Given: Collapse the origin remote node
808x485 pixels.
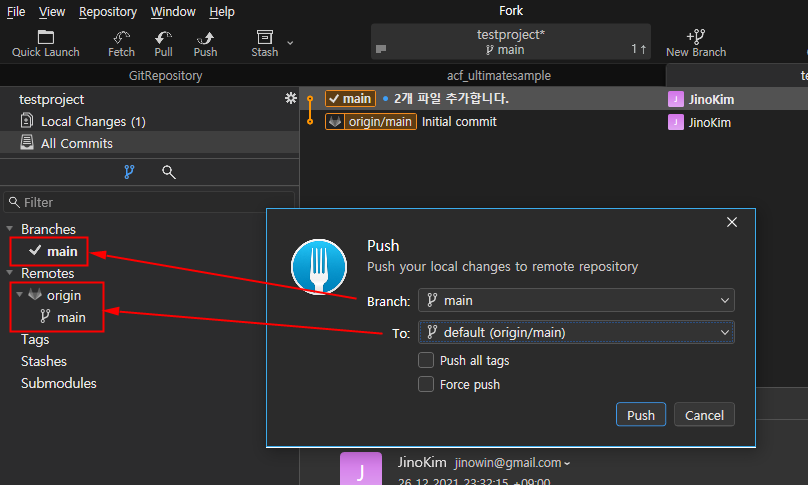Looking at the screenshot, I should pyautogui.click(x=20, y=295).
